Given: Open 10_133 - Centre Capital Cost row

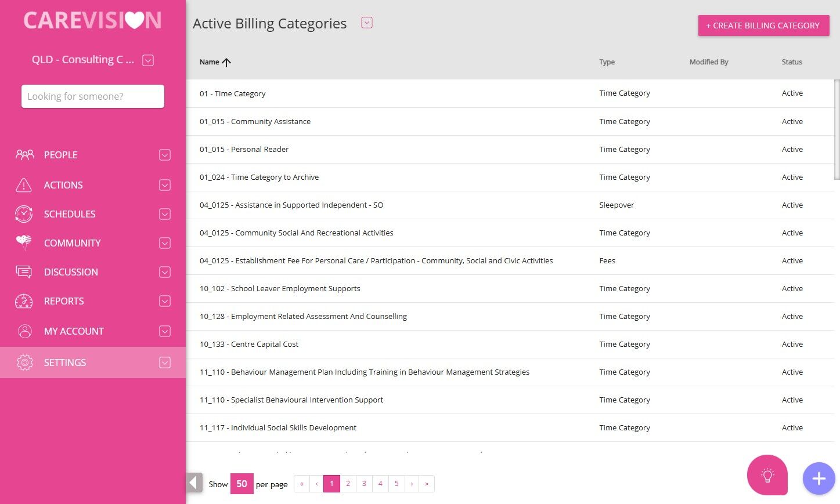Looking at the screenshot, I should coord(249,345).
